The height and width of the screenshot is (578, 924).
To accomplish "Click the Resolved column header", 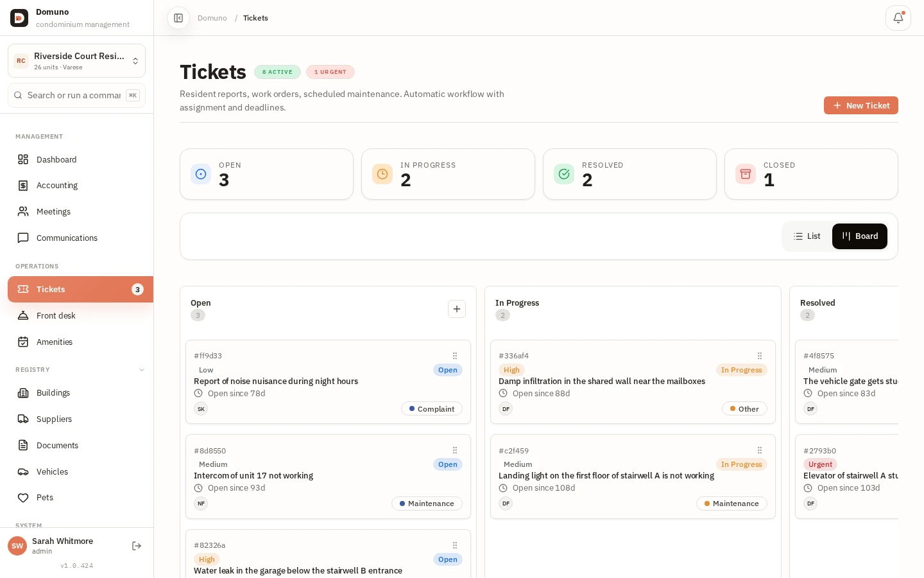I will [817, 303].
